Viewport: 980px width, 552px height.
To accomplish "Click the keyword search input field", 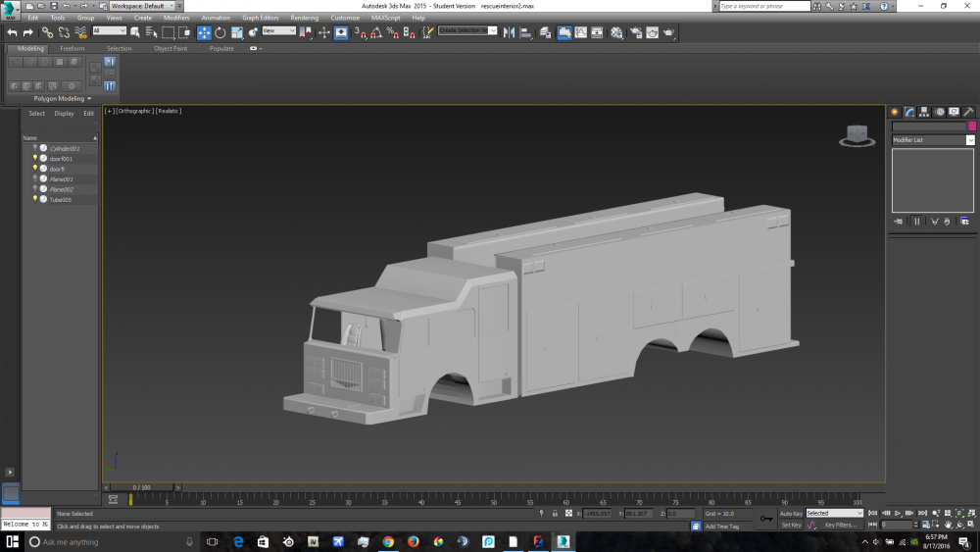I will tap(766, 6).
